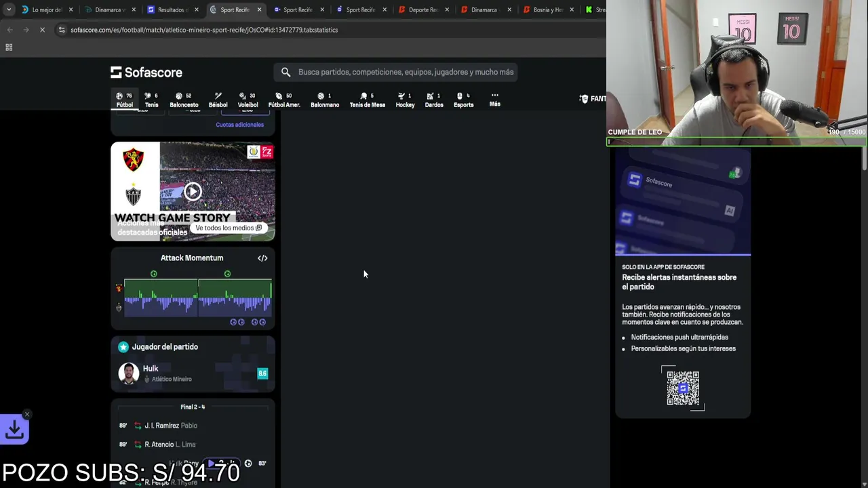Click Hulk's 8.6 rating badge
Screen dimensions: 868x488
(x=262, y=373)
